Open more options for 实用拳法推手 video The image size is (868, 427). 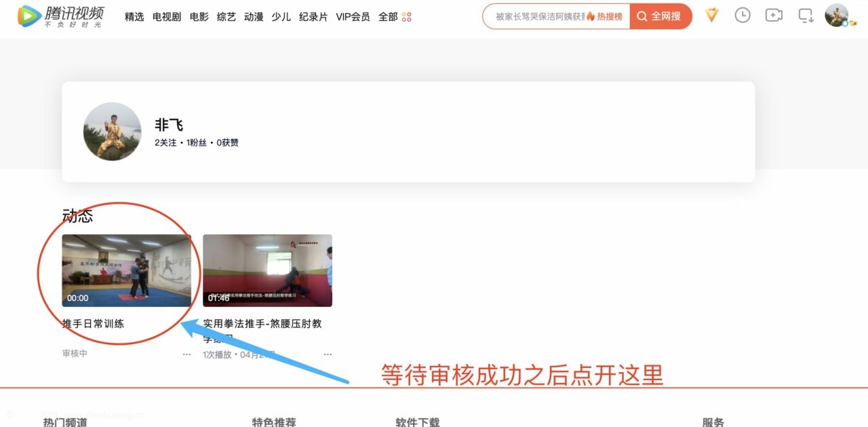pos(328,354)
